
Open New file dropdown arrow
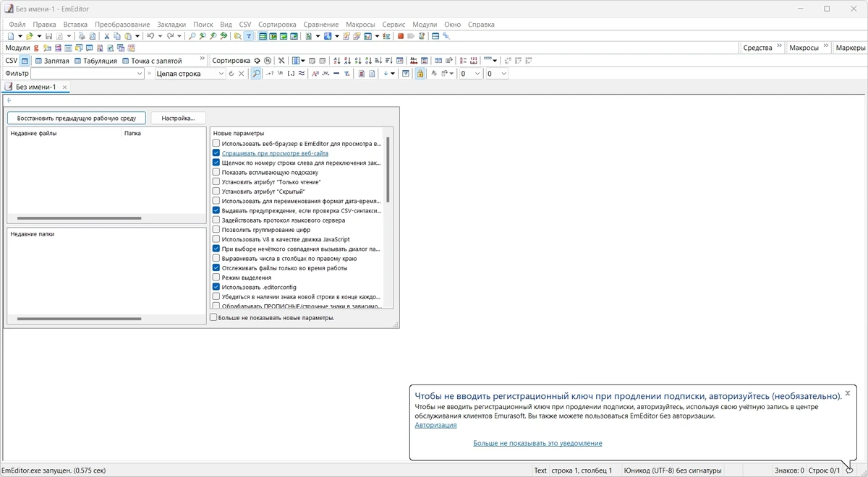[20, 35]
